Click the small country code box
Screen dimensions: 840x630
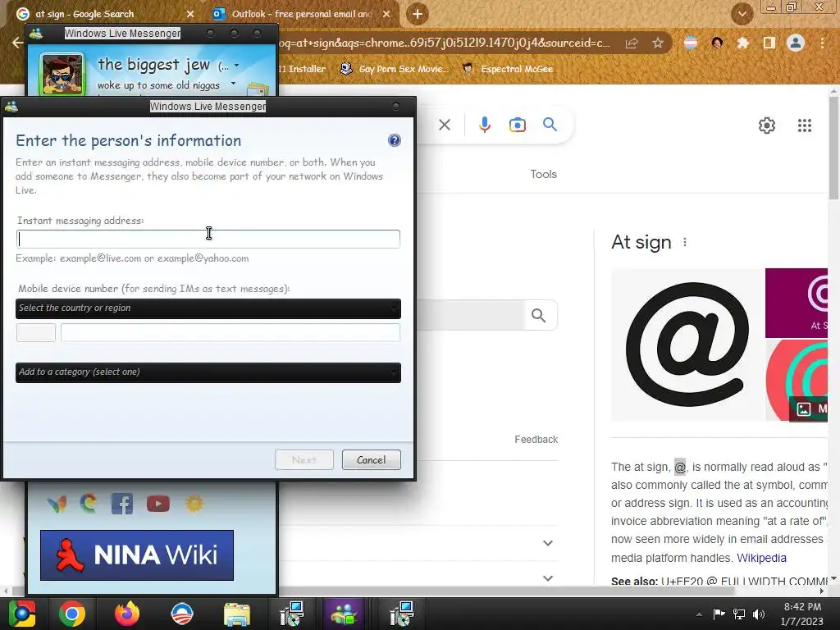36,333
